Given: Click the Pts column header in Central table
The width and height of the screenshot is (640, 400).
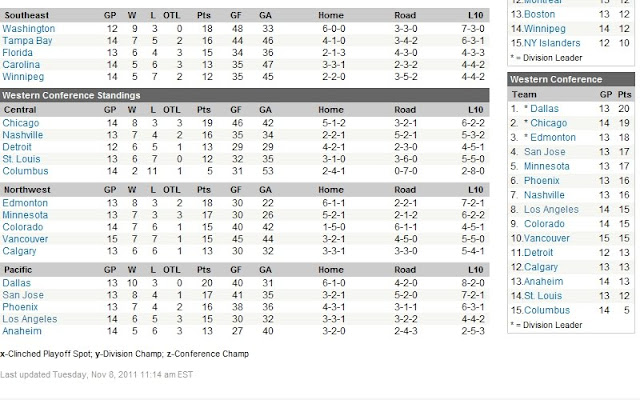Looking at the screenshot, I should 203,109.
